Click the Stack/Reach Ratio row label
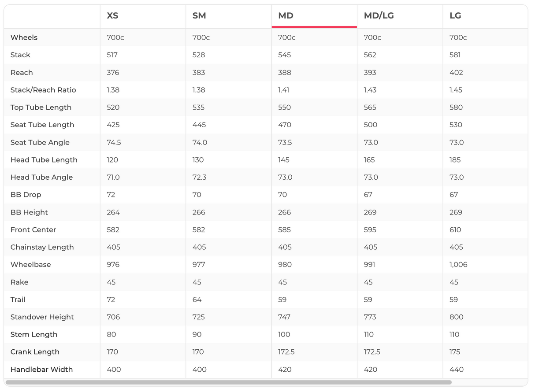 tap(43, 90)
